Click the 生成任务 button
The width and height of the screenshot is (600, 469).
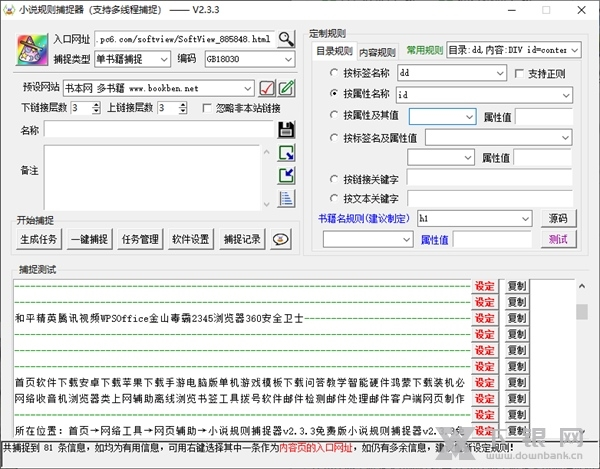pyautogui.click(x=39, y=239)
